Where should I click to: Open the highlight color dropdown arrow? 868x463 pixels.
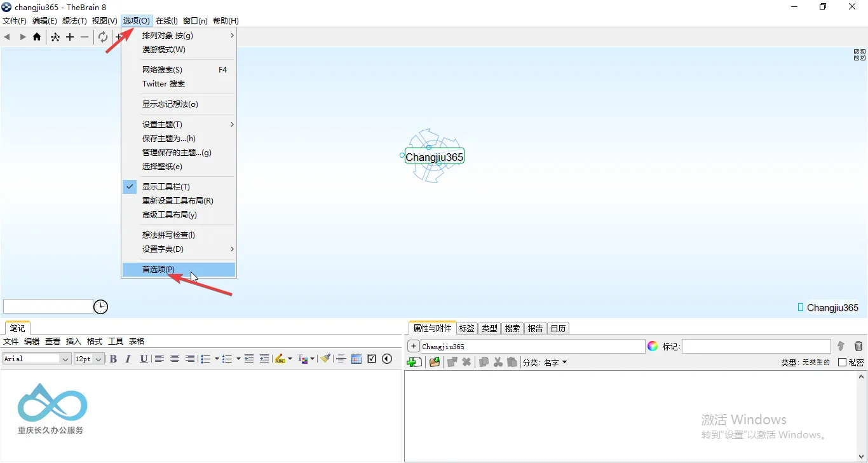tap(290, 359)
